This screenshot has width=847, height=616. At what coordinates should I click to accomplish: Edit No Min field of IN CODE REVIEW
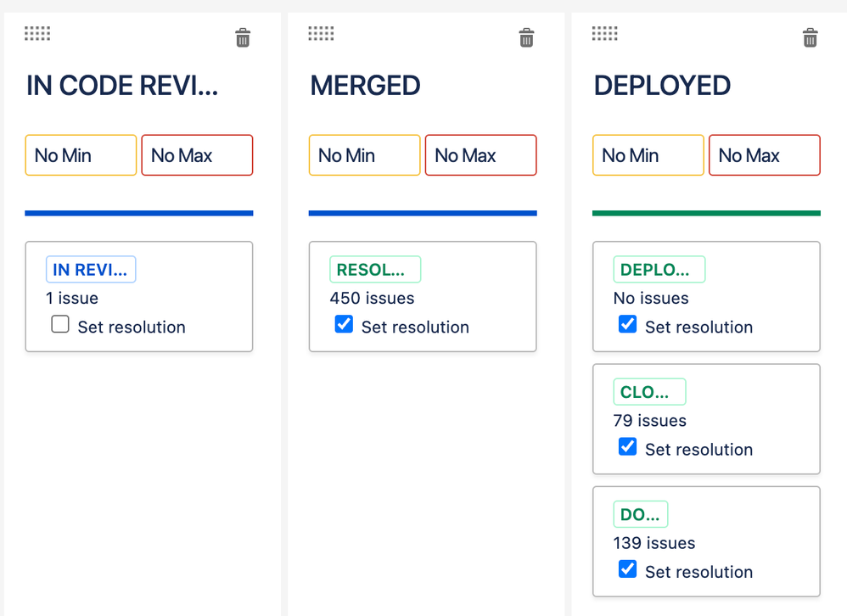tap(81, 155)
